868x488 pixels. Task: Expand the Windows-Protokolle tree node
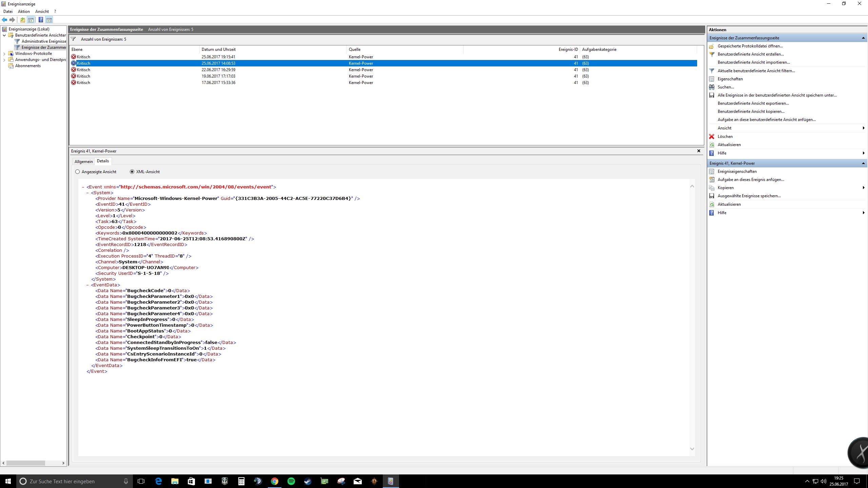4,54
